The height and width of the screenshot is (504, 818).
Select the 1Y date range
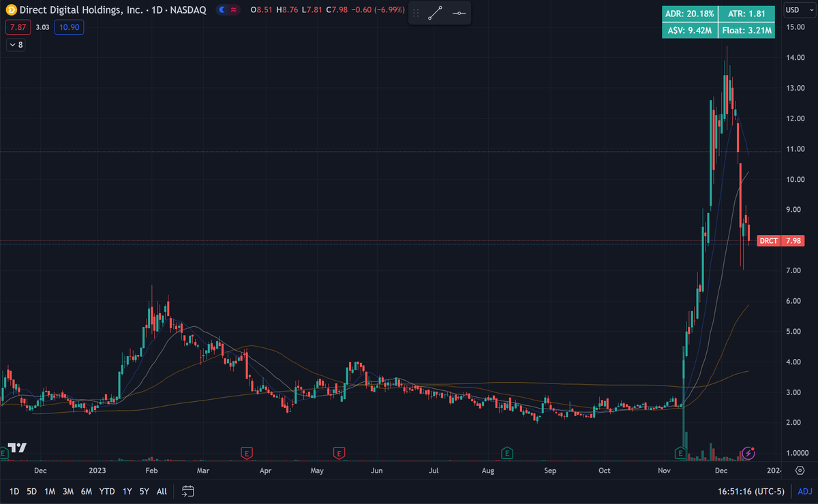click(x=127, y=491)
